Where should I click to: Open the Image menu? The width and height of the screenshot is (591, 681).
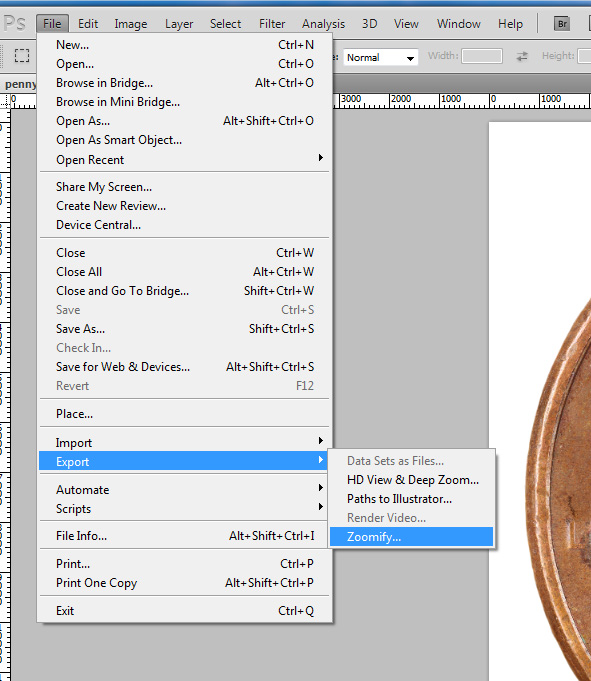[131, 23]
